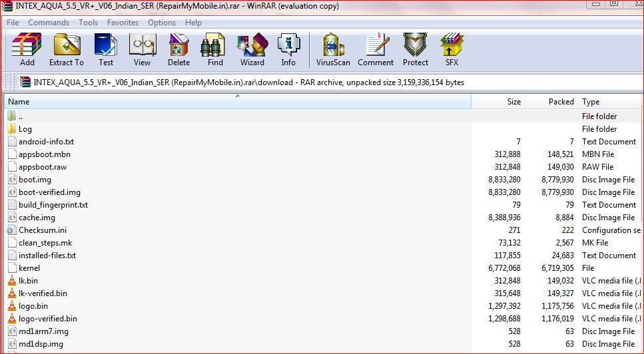The height and width of the screenshot is (354, 644).
Task: Open the Help menu
Action: pos(193,23)
